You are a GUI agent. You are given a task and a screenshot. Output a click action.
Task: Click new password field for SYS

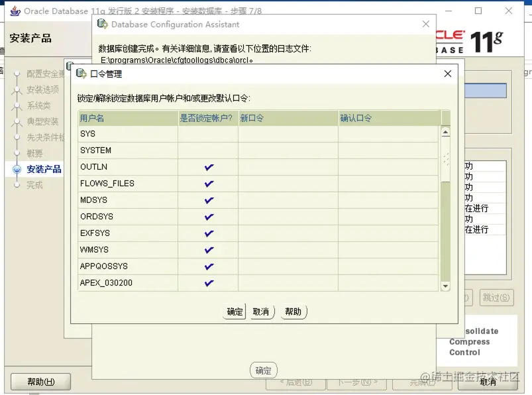[x=288, y=134]
